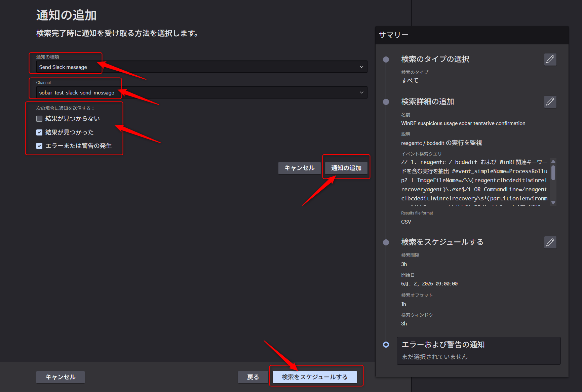Click query scrollbar down arrow
The image size is (582, 392).
click(x=553, y=203)
